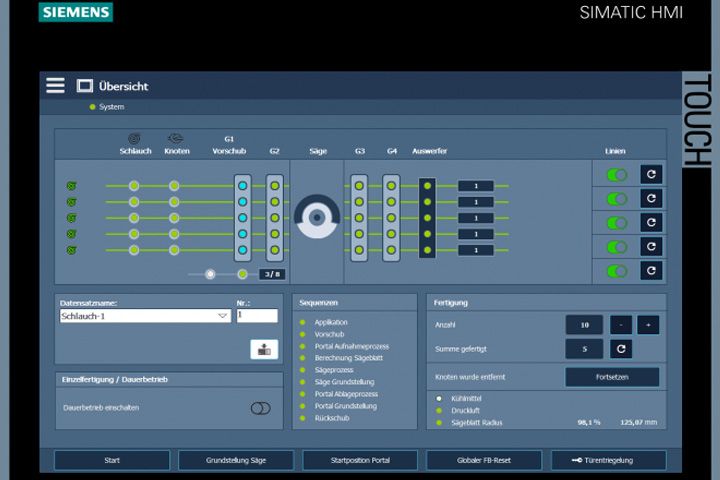Click the circular saw blade icon
720x480 pixels.
coord(318,216)
